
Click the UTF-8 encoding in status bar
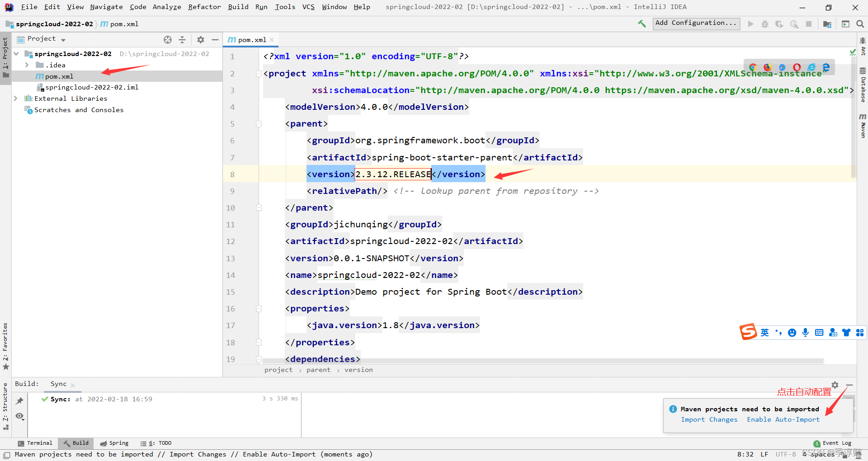click(786, 455)
